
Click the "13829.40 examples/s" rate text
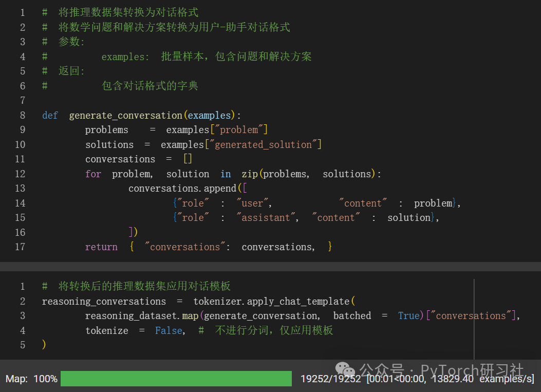[x=482, y=379]
